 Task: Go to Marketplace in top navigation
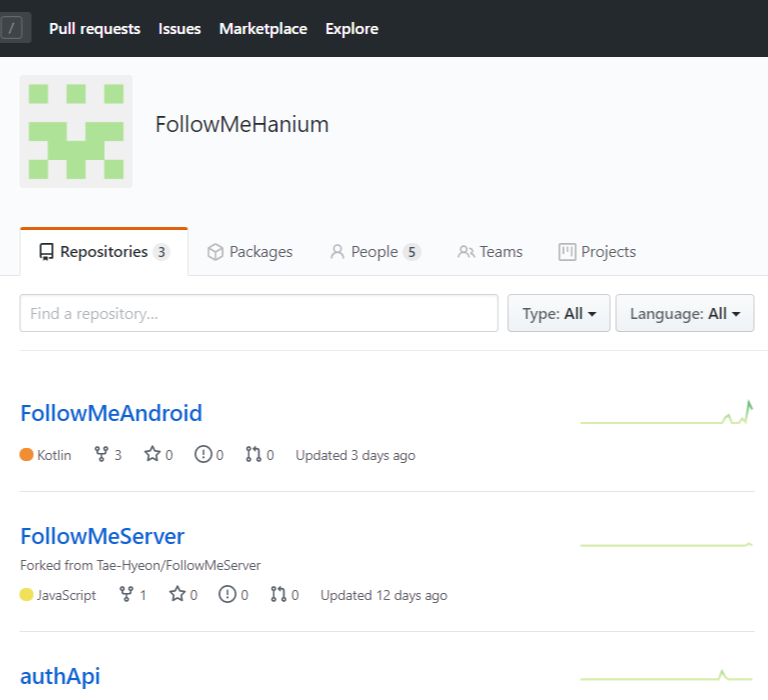click(x=263, y=29)
